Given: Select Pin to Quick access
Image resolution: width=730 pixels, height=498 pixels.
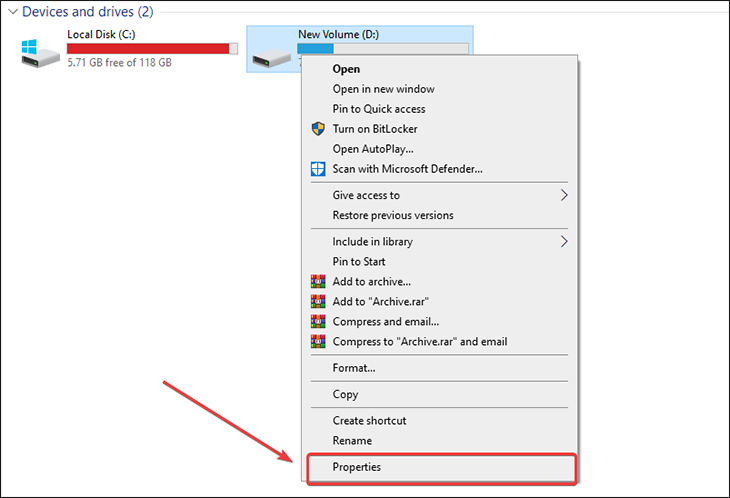Looking at the screenshot, I should 379,109.
